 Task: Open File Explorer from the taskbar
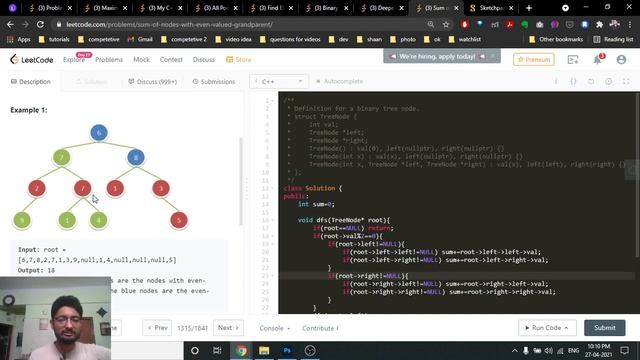(264, 351)
